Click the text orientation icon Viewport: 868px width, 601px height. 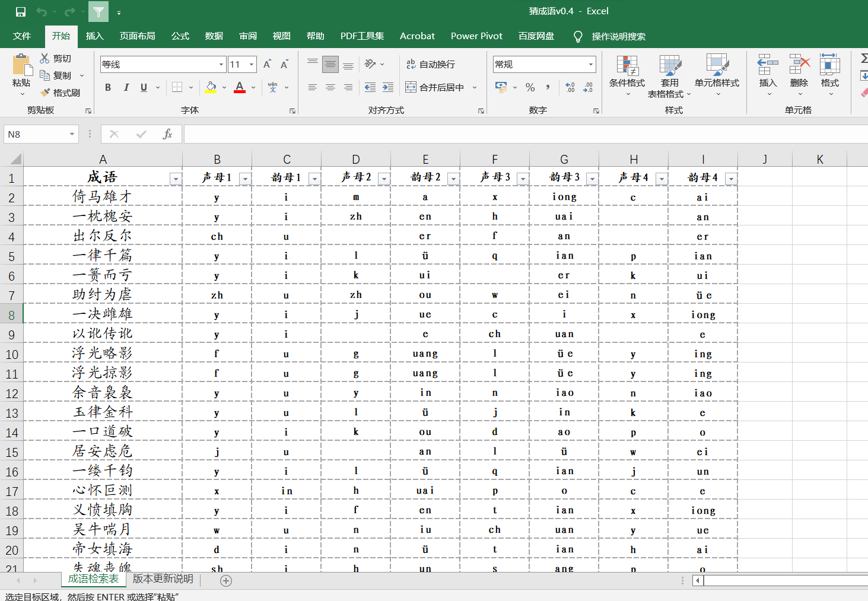coord(370,64)
